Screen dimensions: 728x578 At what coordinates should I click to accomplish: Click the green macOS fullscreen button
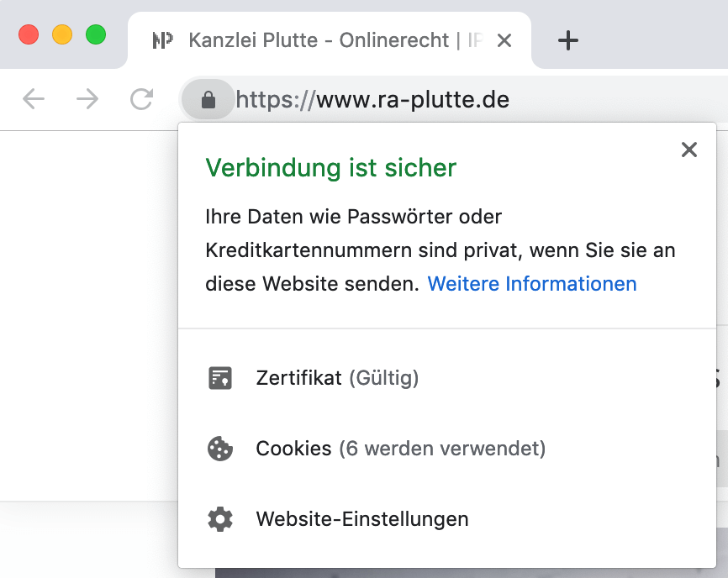click(x=96, y=34)
